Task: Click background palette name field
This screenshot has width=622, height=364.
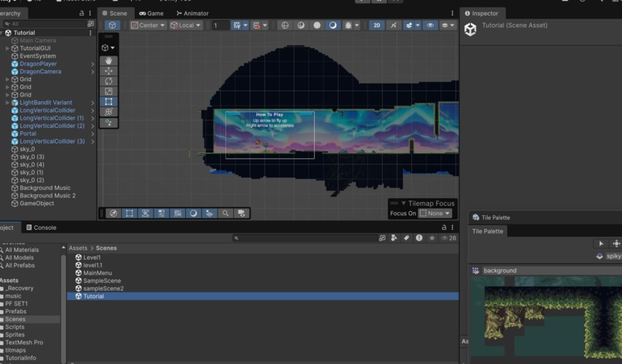Action: [x=552, y=271]
